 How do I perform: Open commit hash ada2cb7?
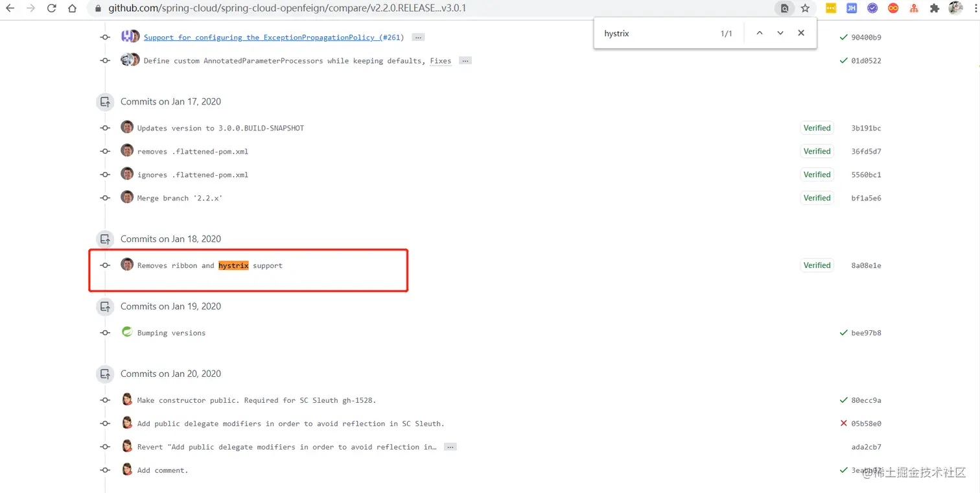pyautogui.click(x=866, y=448)
